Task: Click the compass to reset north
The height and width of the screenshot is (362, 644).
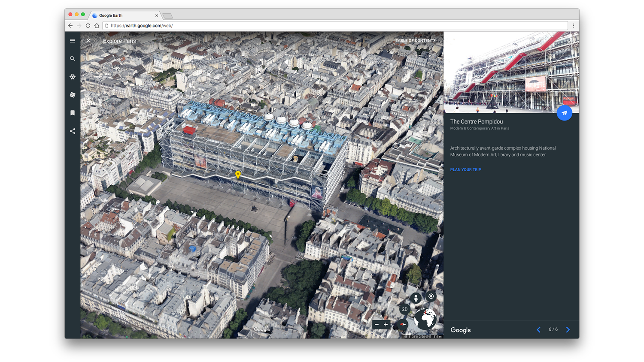Action: click(x=402, y=325)
